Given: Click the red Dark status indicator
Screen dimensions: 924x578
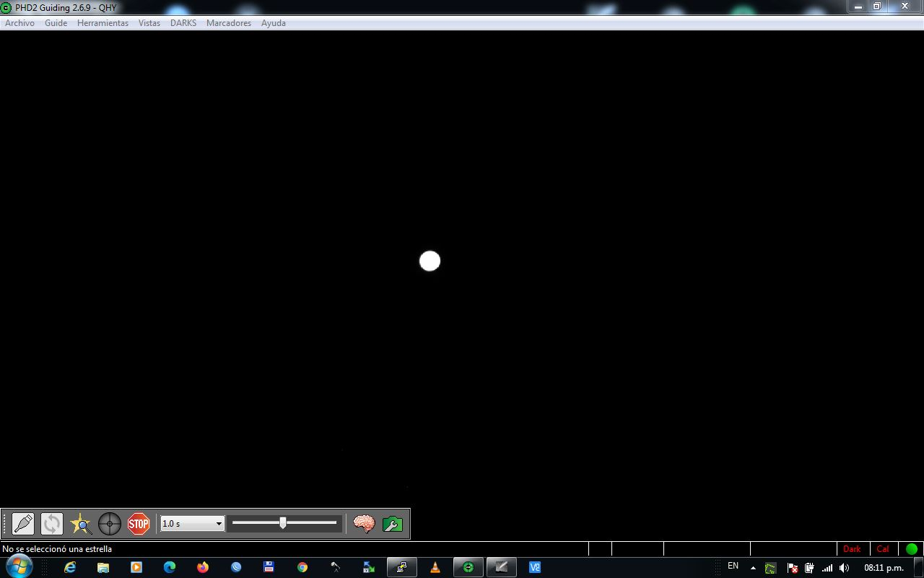Looking at the screenshot, I should coord(852,549).
